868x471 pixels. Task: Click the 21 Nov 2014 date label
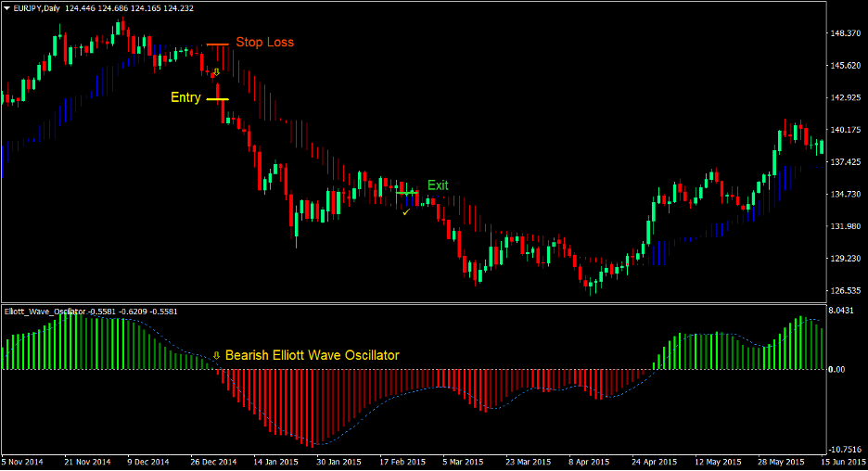click(x=87, y=462)
